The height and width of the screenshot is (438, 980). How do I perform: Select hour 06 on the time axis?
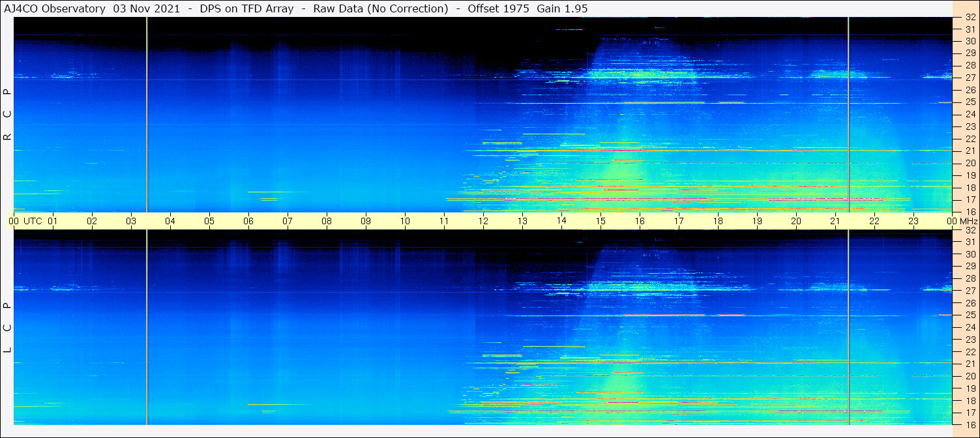248,221
